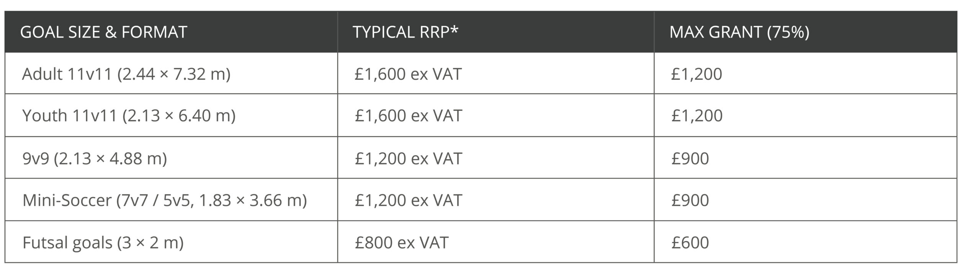Click the 9v9 £900 max grant value

690,158
